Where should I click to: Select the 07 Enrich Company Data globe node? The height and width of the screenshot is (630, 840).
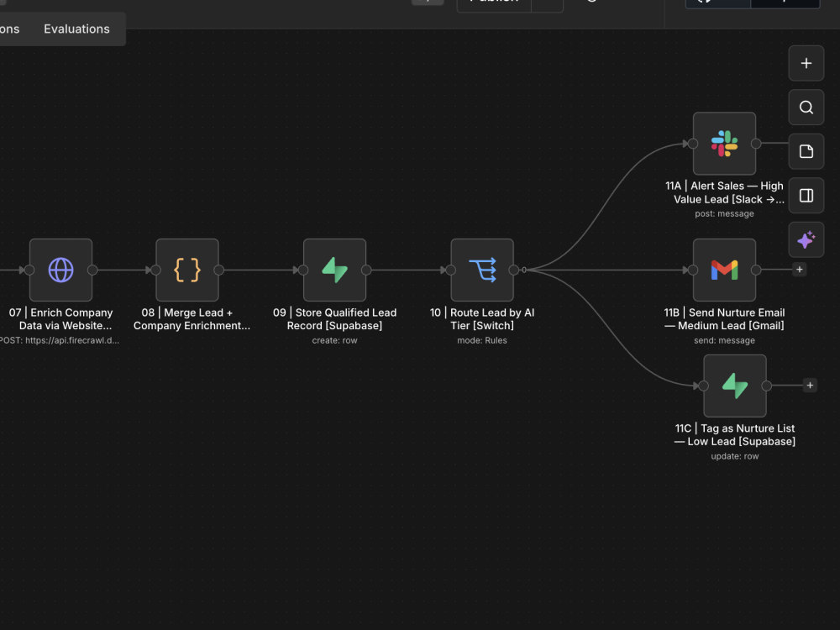point(61,270)
